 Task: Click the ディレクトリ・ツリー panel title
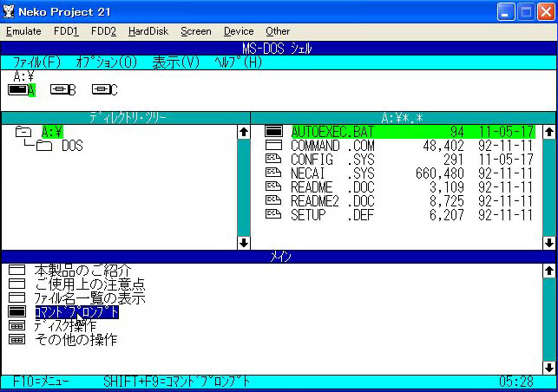(128, 118)
